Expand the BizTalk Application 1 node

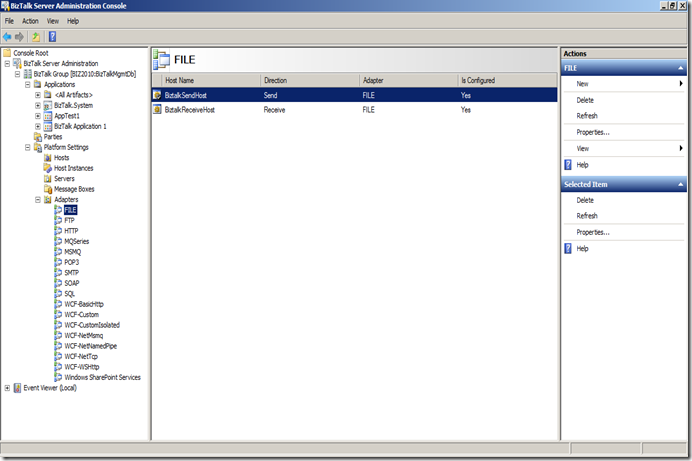[x=38, y=126]
